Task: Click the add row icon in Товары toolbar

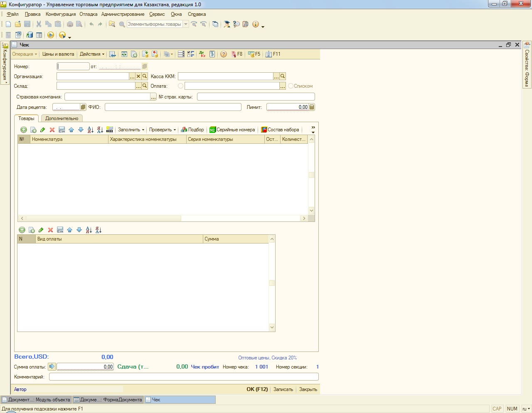Action: point(23,130)
